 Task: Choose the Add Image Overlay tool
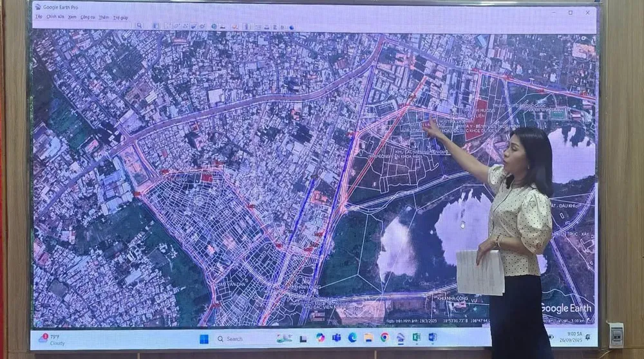coord(194,26)
